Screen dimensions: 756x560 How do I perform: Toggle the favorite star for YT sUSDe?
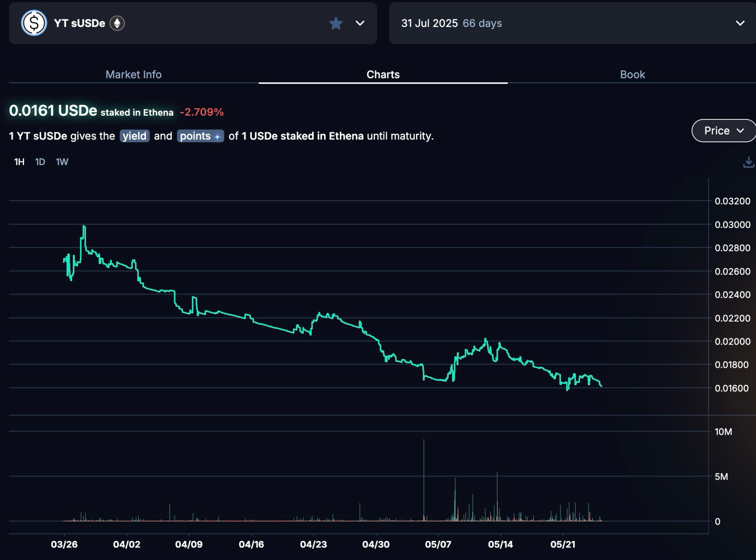tap(336, 23)
